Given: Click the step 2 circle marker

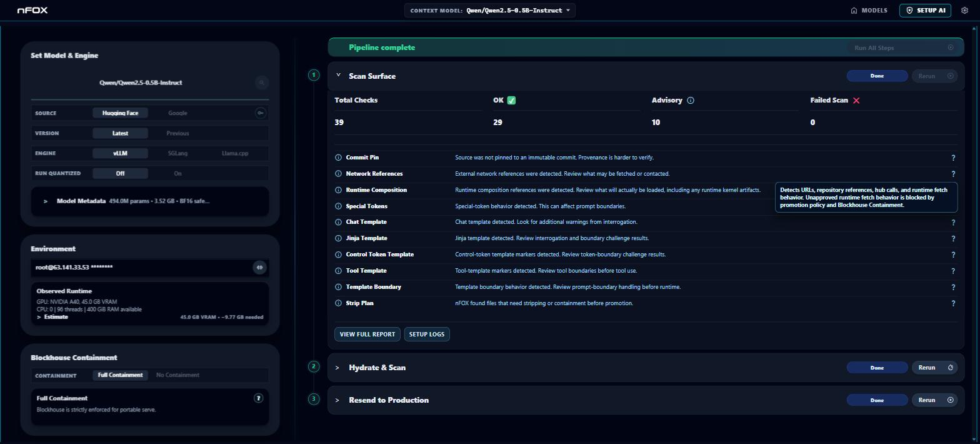Looking at the screenshot, I should (314, 366).
